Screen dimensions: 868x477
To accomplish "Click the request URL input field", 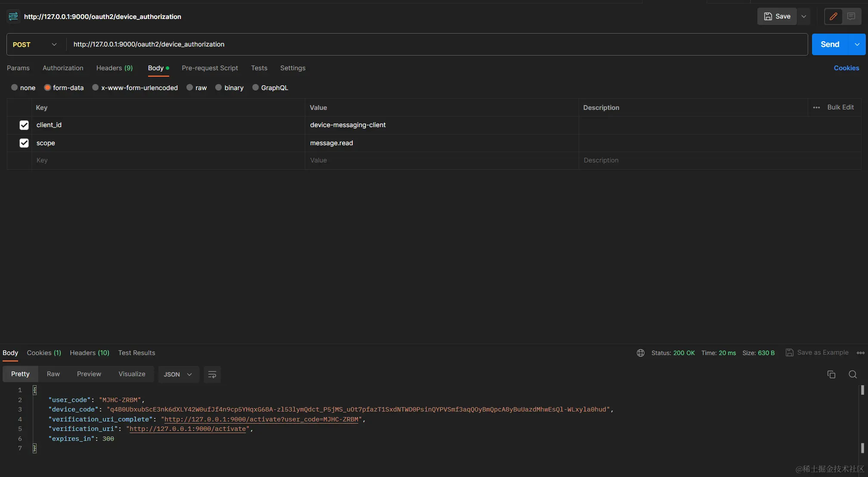I will (431, 44).
